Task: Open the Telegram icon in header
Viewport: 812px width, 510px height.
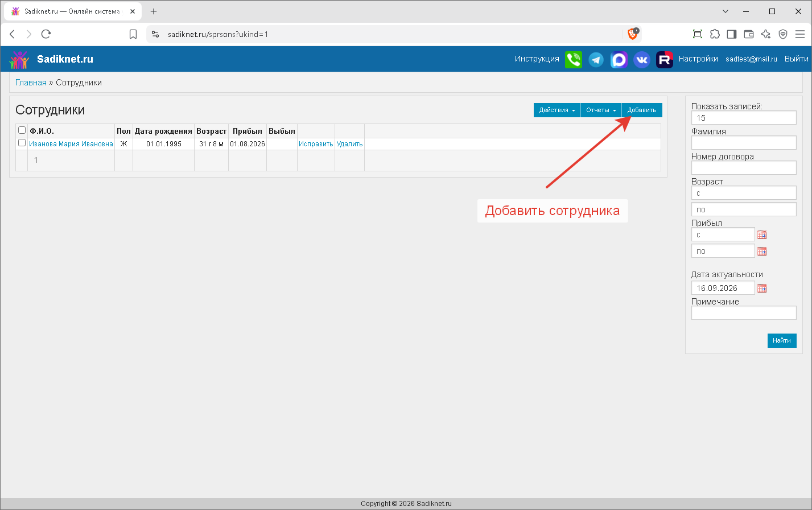Action: pyautogui.click(x=596, y=59)
